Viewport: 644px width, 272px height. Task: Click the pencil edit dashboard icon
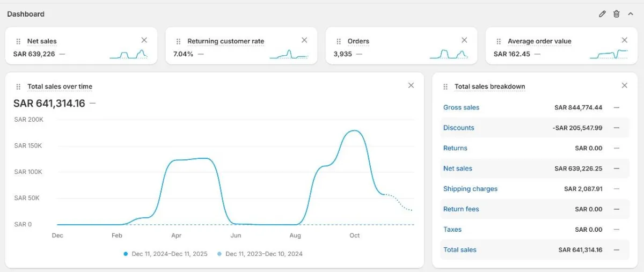pos(602,14)
